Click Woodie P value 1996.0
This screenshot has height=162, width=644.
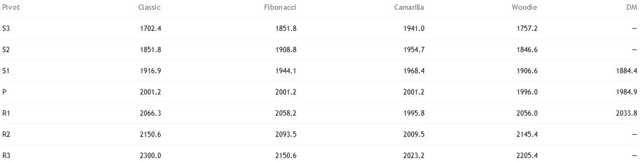click(527, 92)
